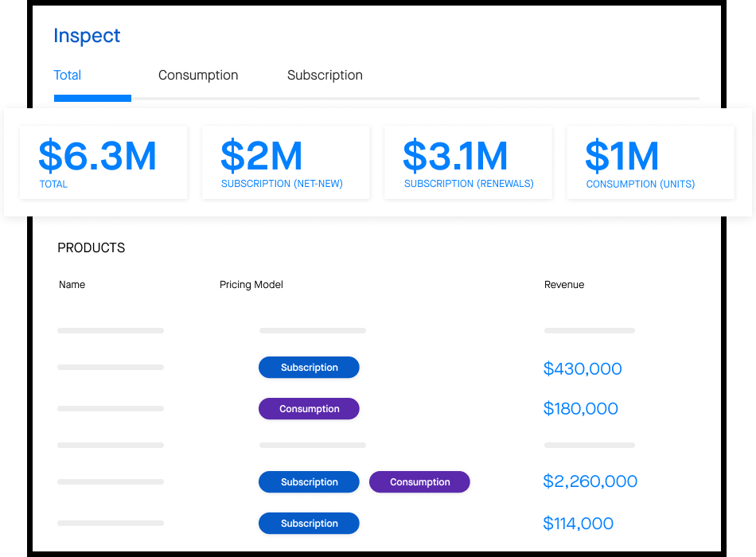Click the Revenue column header

pyautogui.click(x=564, y=285)
